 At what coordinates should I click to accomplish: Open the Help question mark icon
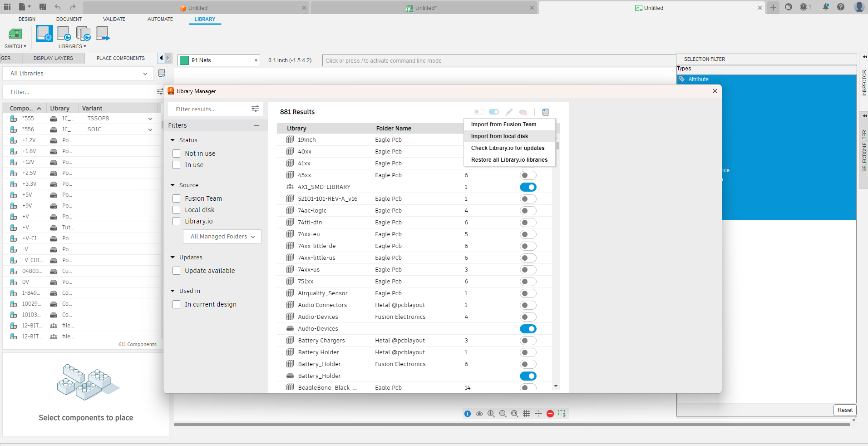pos(841,7)
